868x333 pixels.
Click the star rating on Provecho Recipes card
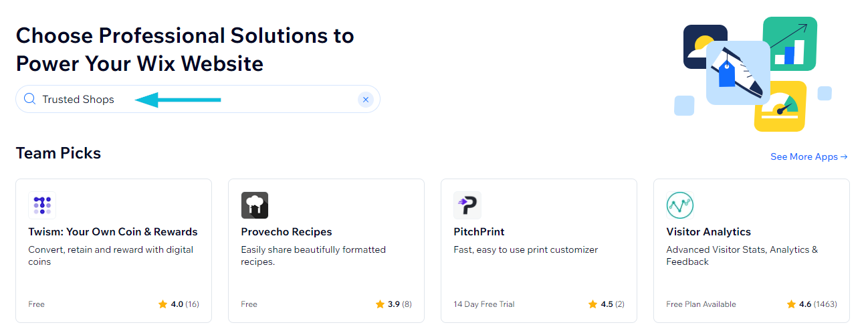coord(394,304)
